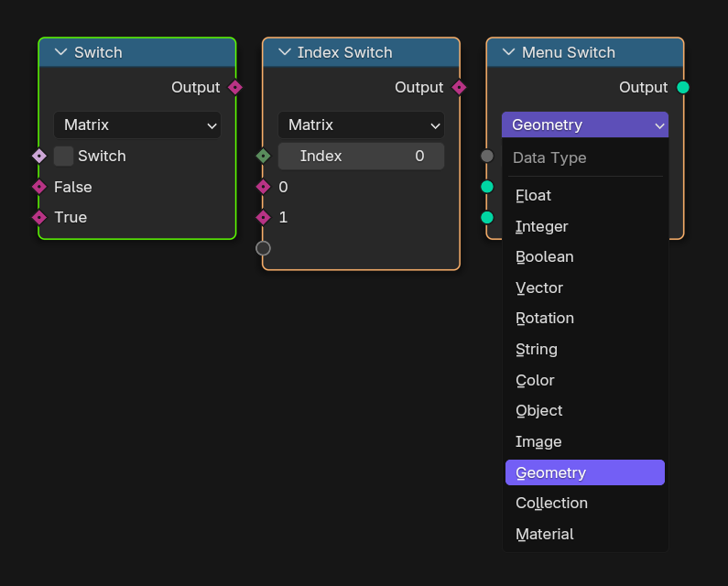This screenshot has height=586, width=728.
Task: Open the Switch node Matrix type dropdown
Action: (137, 125)
